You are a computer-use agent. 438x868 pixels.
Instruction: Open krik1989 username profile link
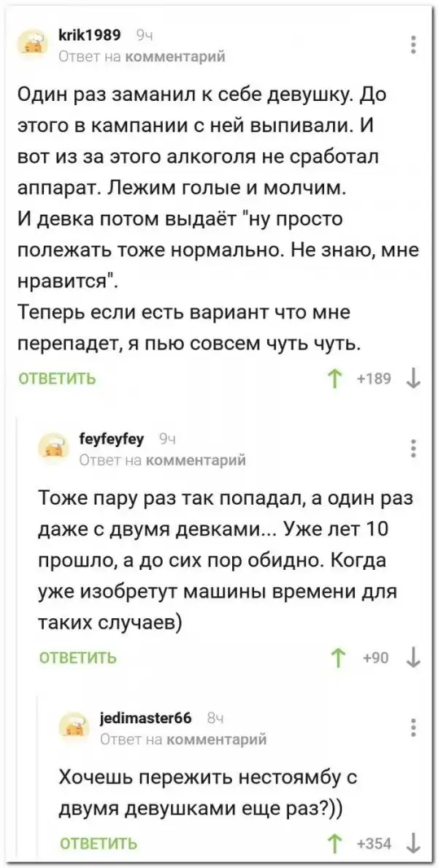(x=88, y=34)
